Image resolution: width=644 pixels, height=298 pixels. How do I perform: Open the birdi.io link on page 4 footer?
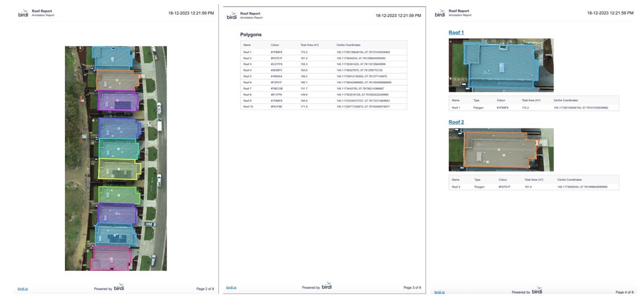point(440,292)
